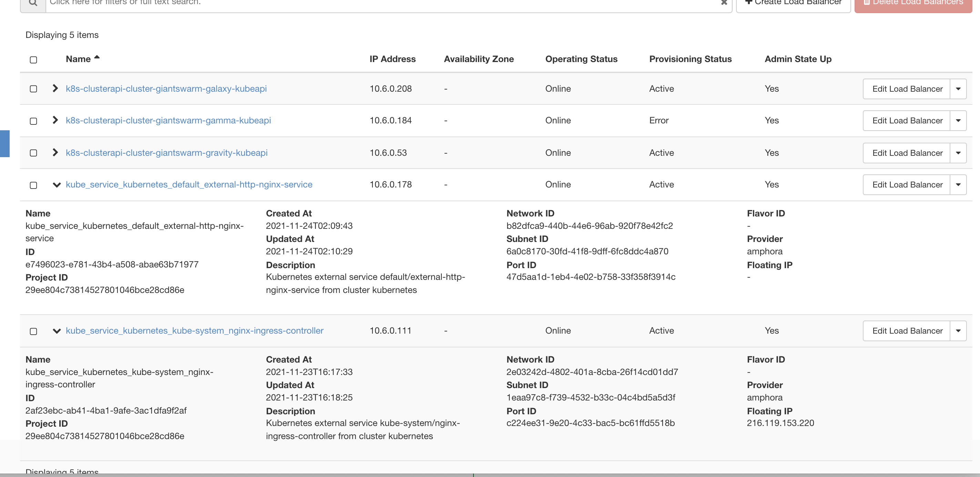Toggle the select-all checkbox in table header

tap(33, 60)
